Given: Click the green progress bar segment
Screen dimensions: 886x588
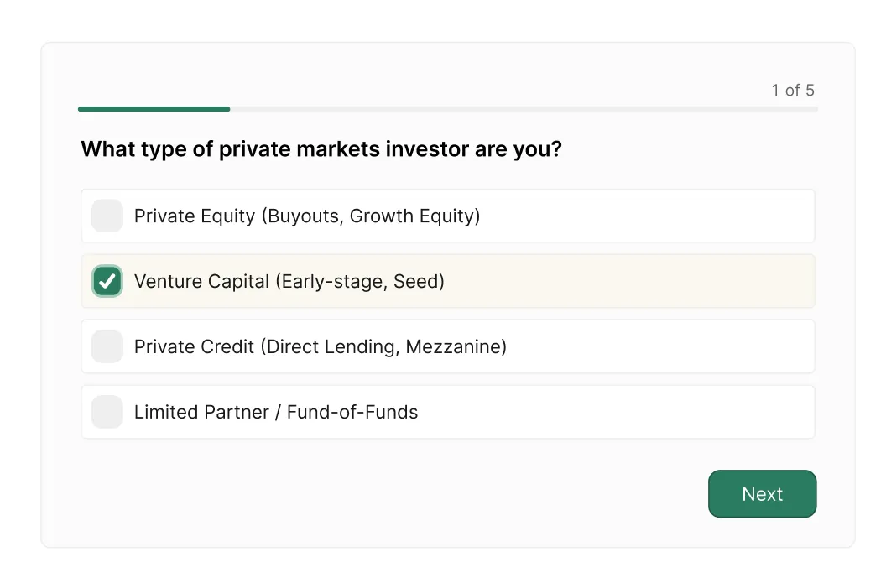Looking at the screenshot, I should click(x=154, y=109).
